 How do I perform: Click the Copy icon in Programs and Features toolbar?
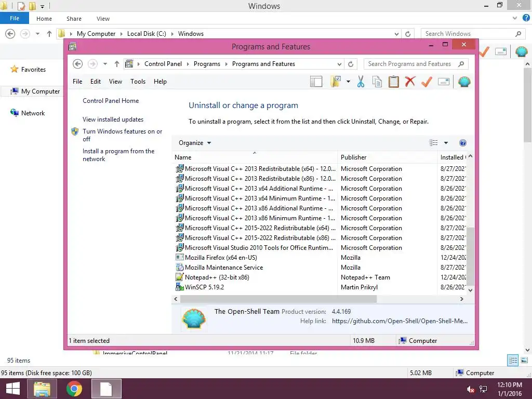click(377, 82)
